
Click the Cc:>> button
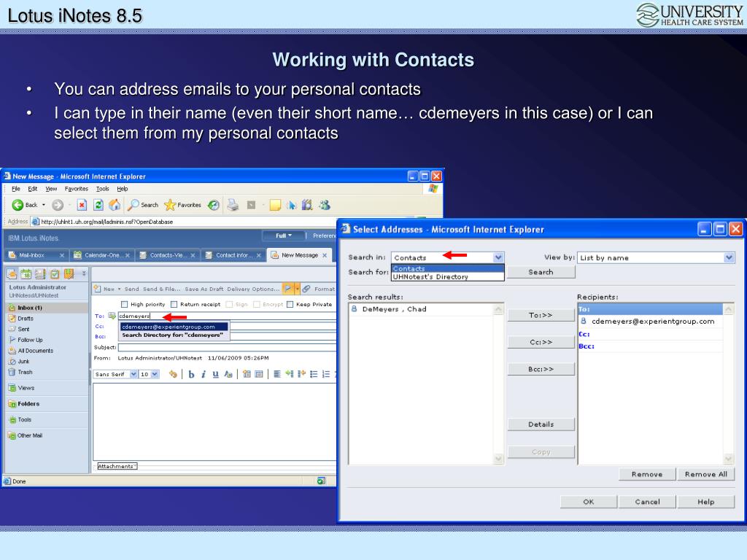541,342
